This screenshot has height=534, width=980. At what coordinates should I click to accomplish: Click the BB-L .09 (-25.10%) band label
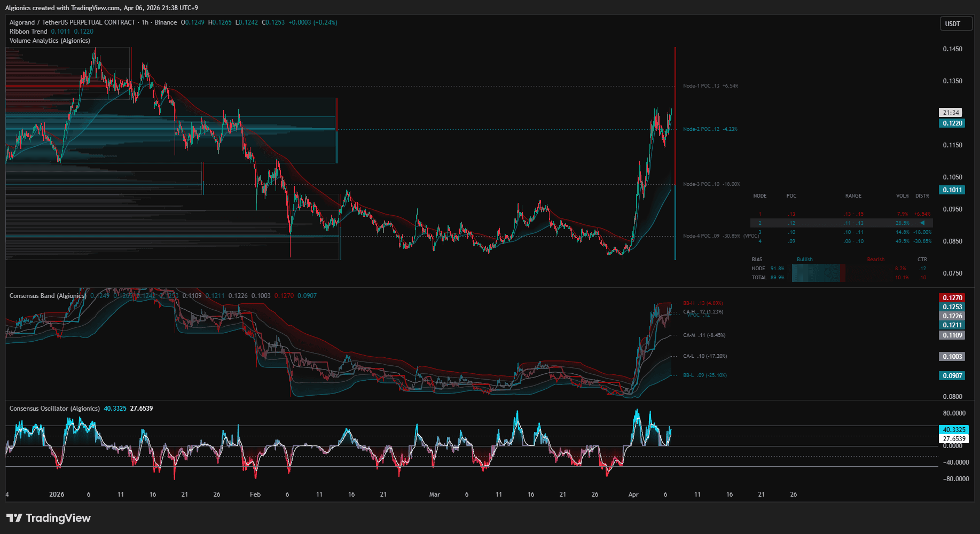(705, 375)
